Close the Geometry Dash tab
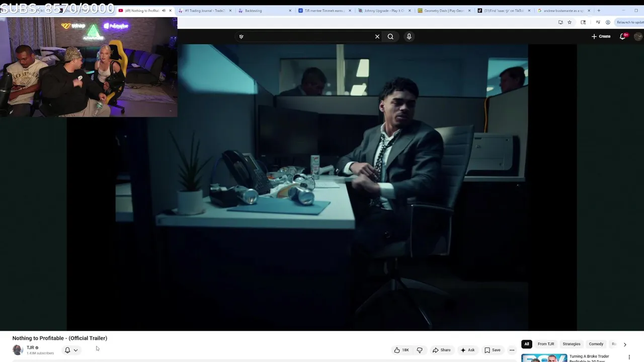 (x=469, y=11)
